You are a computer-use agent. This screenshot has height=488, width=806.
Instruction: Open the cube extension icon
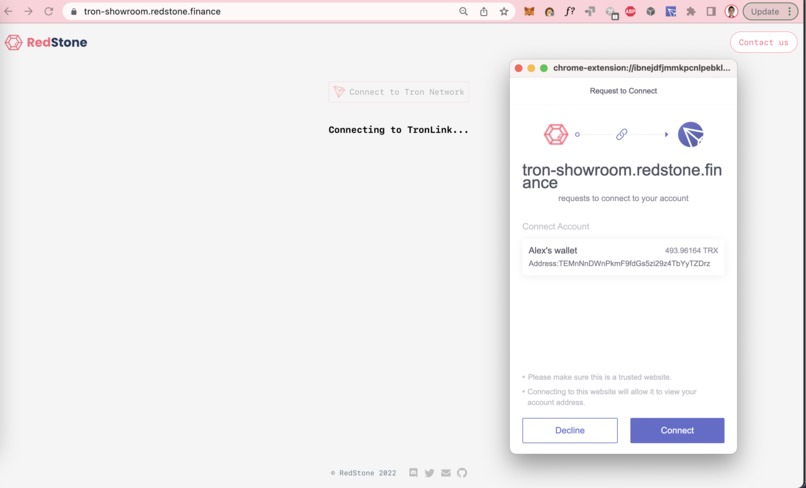(x=651, y=11)
